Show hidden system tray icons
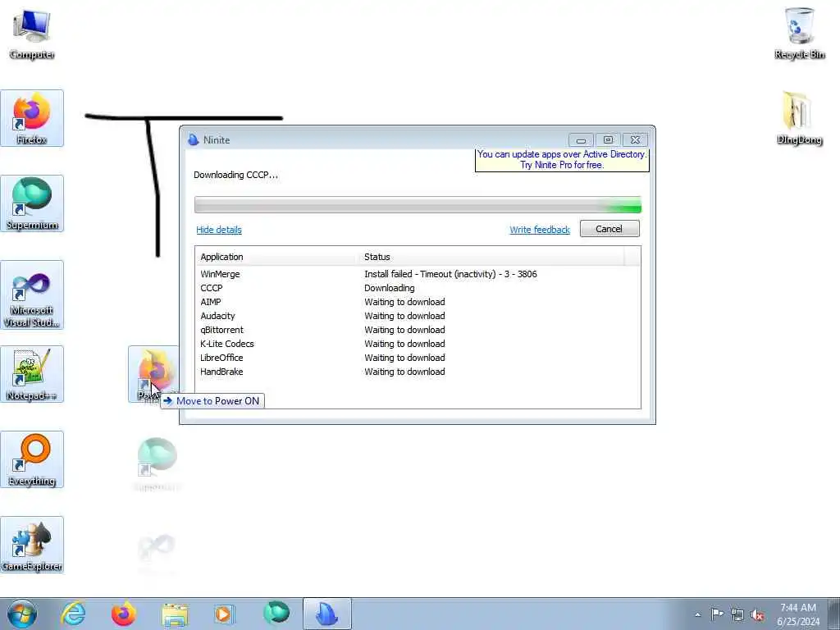The height and width of the screenshot is (630, 840). click(697, 615)
